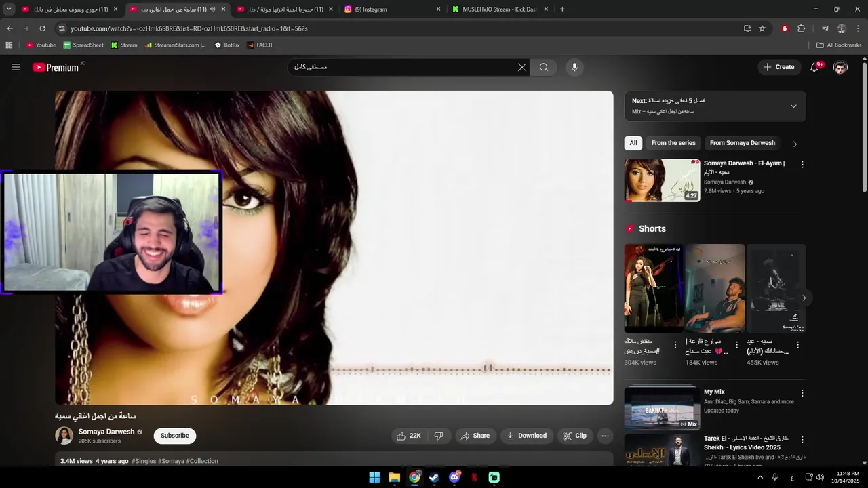Open the short with 455K views

pos(776,288)
